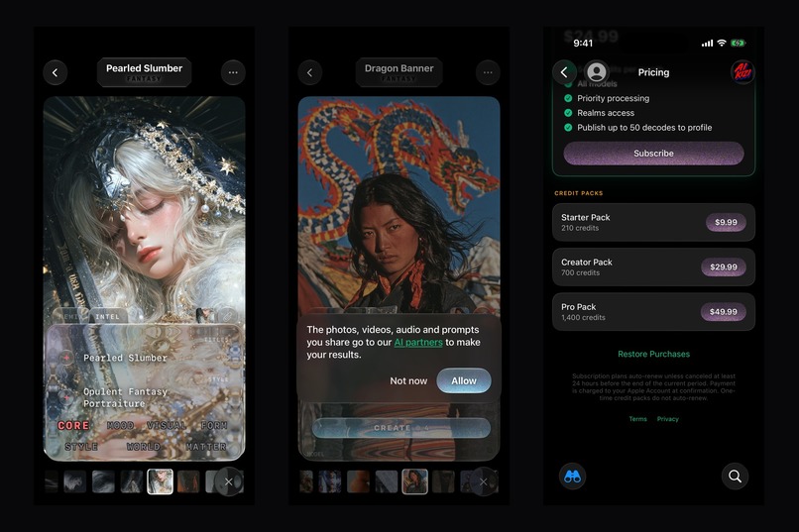Buy the Starter Pack for $9.99
799x532 pixels.
726,222
